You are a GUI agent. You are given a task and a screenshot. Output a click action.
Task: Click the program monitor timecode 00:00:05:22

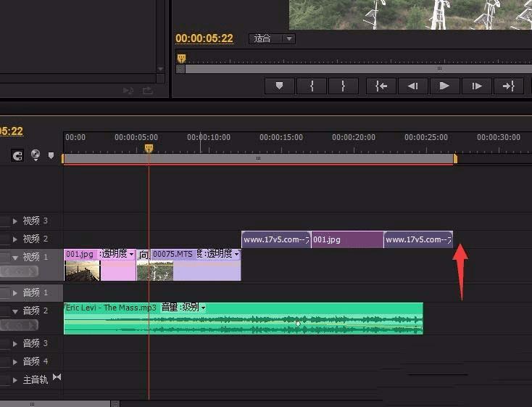pos(204,38)
